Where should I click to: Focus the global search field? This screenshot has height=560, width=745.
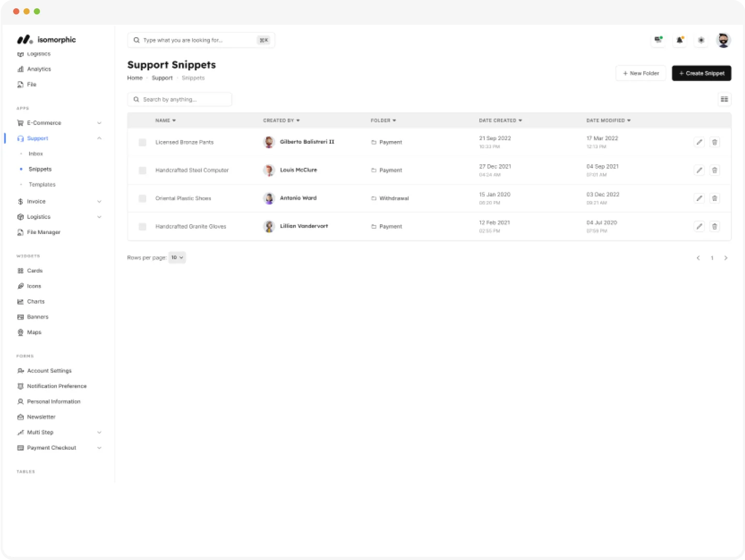[201, 40]
